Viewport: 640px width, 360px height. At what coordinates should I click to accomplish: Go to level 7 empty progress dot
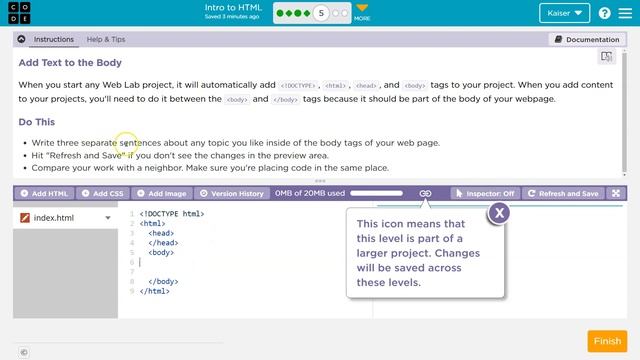(344, 13)
